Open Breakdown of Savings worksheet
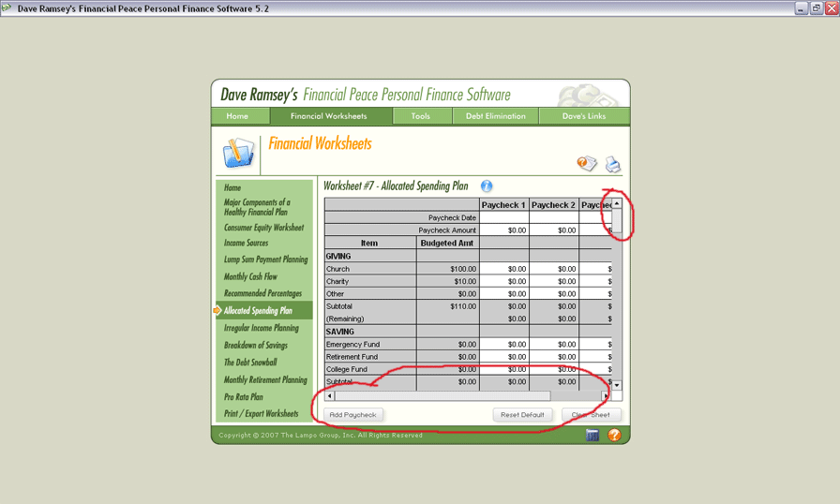The image size is (840, 504). click(256, 345)
